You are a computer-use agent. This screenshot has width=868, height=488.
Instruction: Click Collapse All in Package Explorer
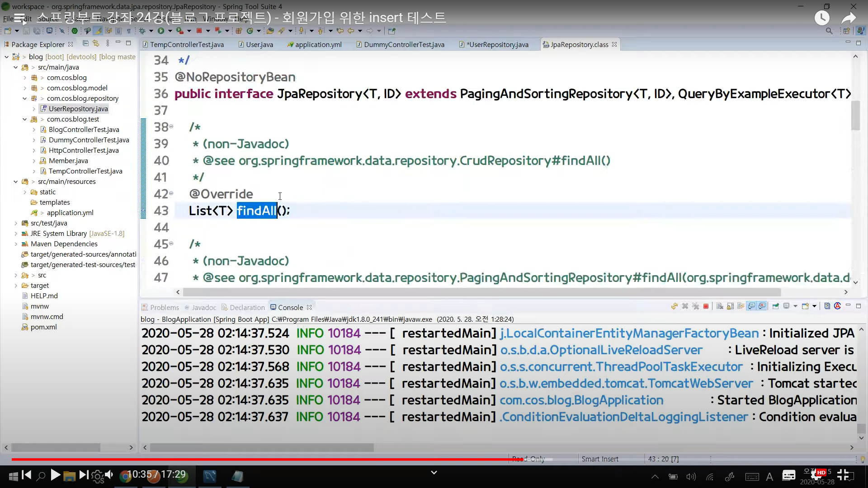pyautogui.click(x=85, y=43)
